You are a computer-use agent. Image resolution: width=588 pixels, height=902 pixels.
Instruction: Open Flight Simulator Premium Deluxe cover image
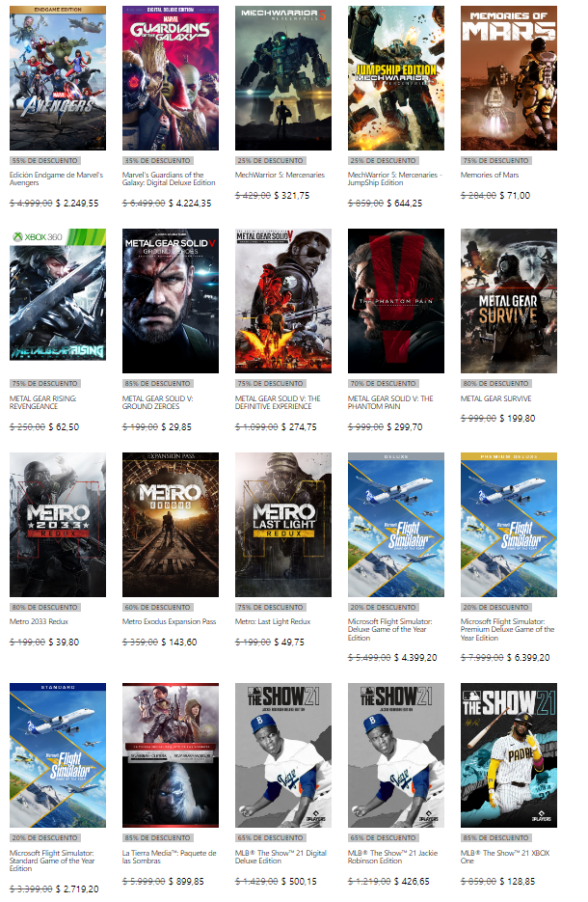coord(508,525)
